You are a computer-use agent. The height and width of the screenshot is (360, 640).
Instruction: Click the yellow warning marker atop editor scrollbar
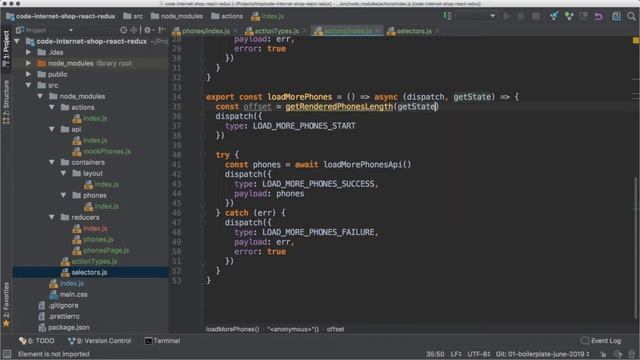pyautogui.click(x=636, y=40)
